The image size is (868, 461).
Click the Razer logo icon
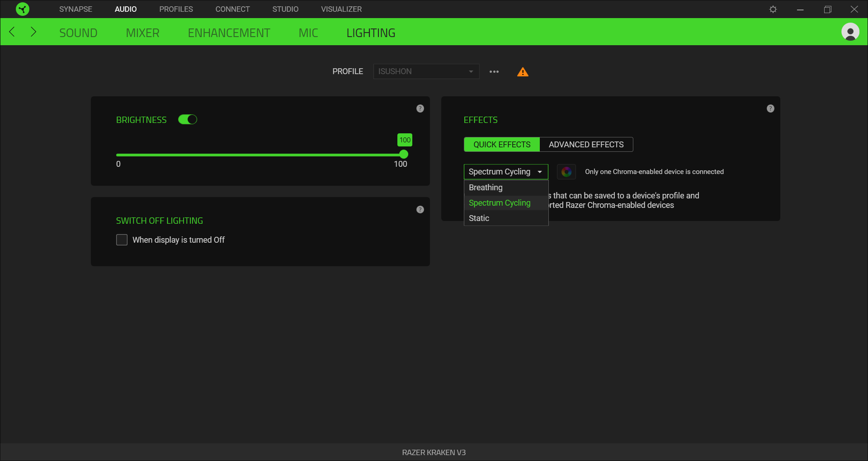tap(22, 9)
